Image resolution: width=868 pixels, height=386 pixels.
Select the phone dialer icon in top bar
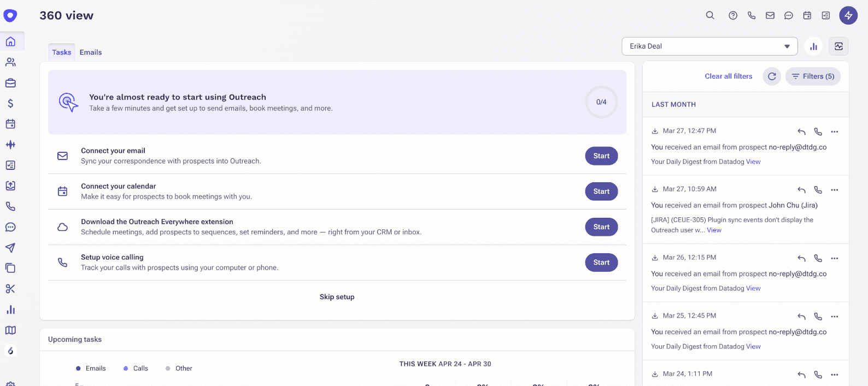click(x=752, y=15)
